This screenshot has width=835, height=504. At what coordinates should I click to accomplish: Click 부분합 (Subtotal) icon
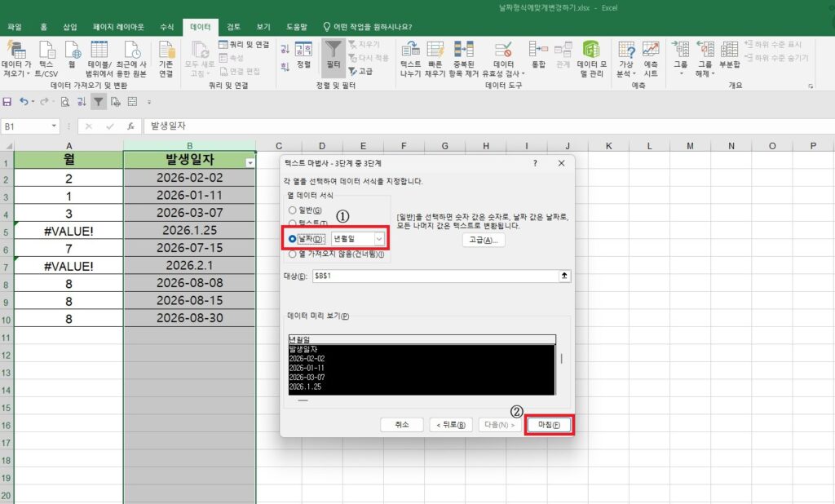[x=730, y=55]
